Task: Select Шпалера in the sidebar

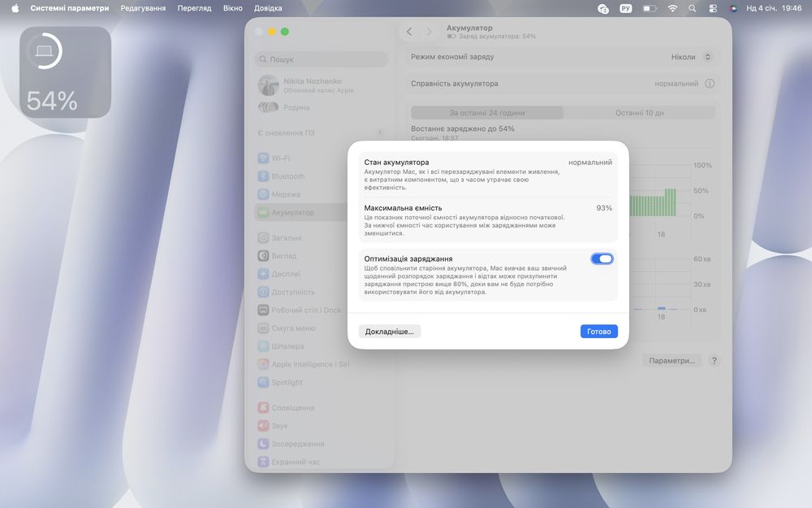Action: click(x=321, y=346)
